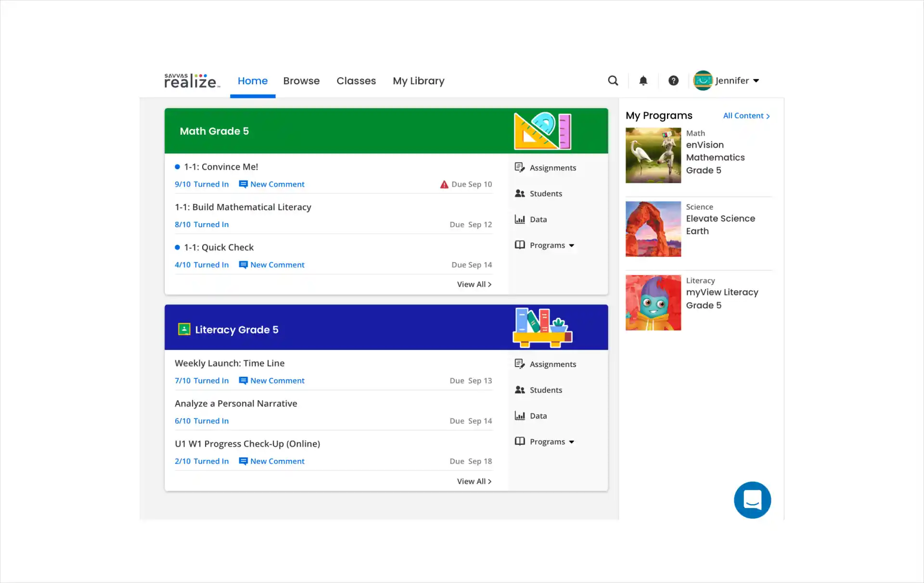Open the Browse tab
924x583 pixels.
point(301,81)
